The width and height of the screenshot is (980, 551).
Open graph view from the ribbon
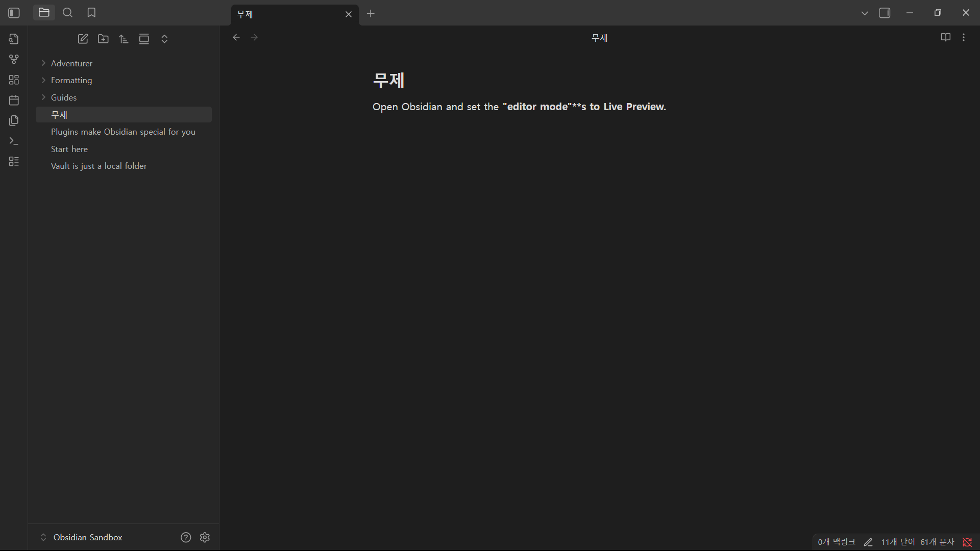[14, 59]
